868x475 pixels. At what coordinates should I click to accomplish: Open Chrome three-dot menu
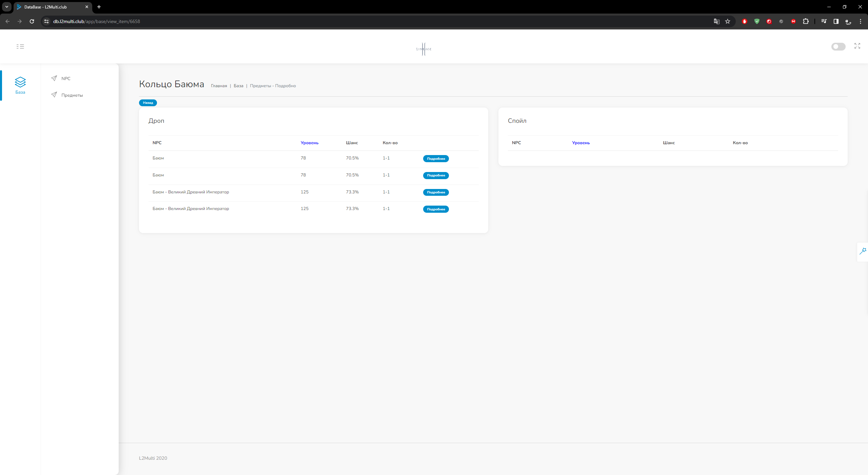pyautogui.click(x=860, y=21)
